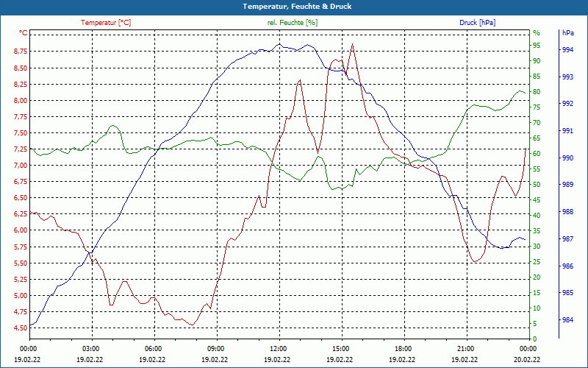The width and height of the screenshot is (588, 368).
Task: Click the '8,75' temperature tick label
Action: 21,52
